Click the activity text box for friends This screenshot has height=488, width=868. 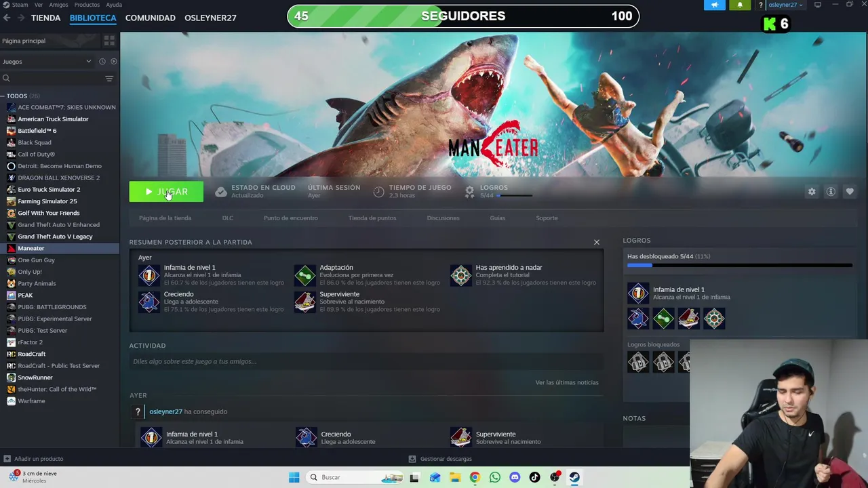[366, 361]
